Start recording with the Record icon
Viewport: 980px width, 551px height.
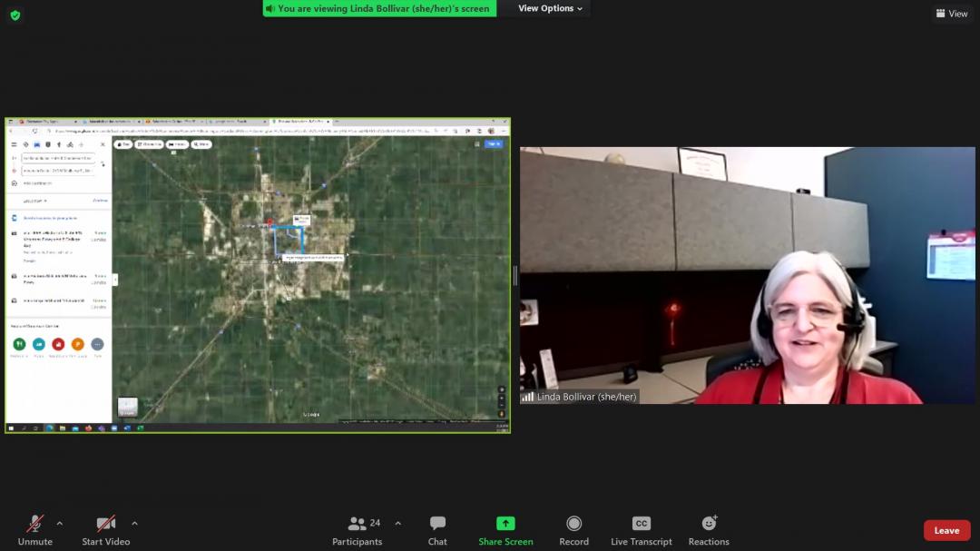(573, 524)
